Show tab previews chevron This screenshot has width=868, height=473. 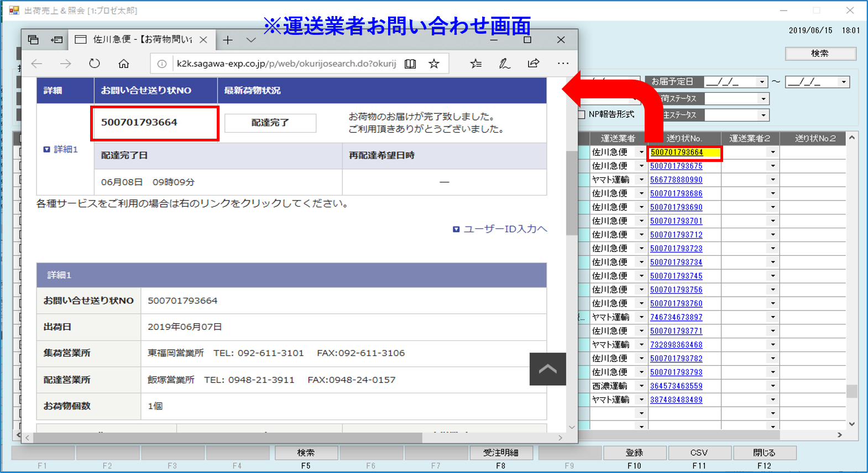[x=251, y=40]
